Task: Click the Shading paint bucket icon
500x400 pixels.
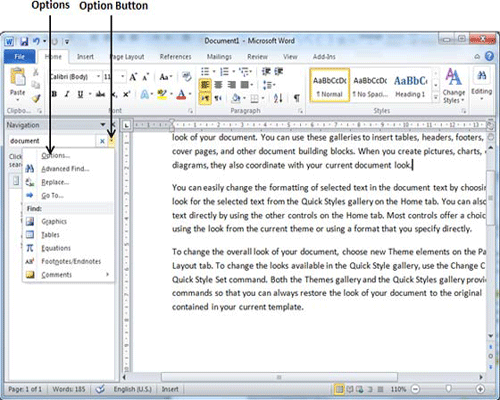Action: coord(236,98)
